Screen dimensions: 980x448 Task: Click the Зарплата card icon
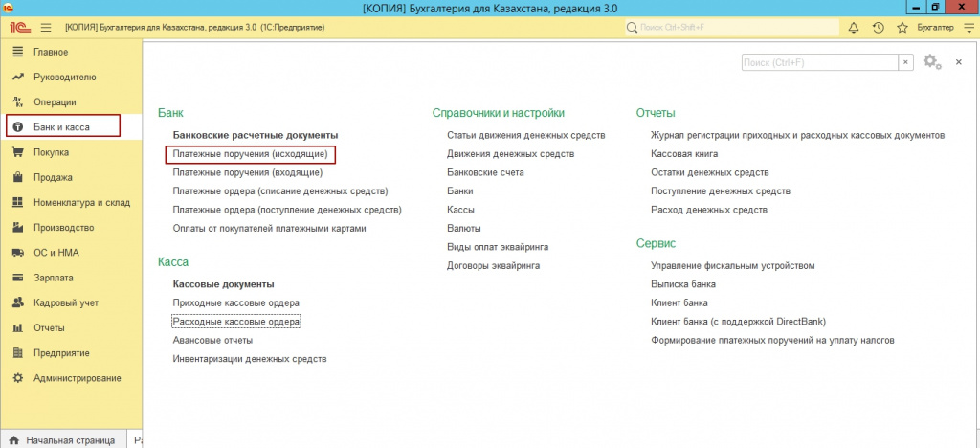click(18, 278)
